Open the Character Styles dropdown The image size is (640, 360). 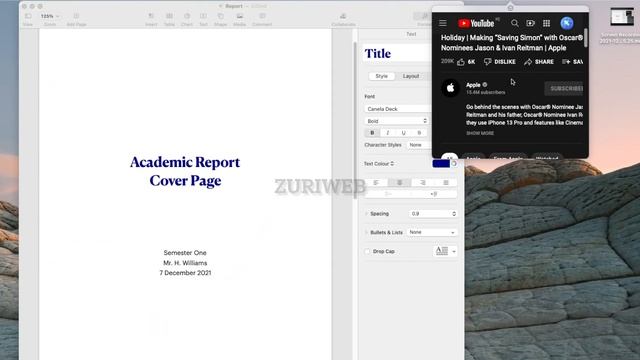coord(419,145)
